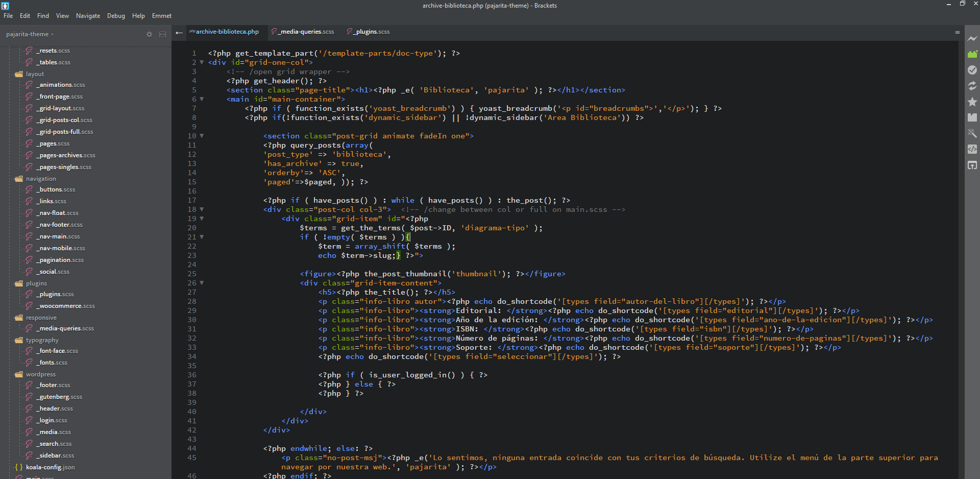Image resolution: width=980 pixels, height=479 pixels.
Task: Open the pajarita-theme project dropdown
Action: click(x=30, y=34)
